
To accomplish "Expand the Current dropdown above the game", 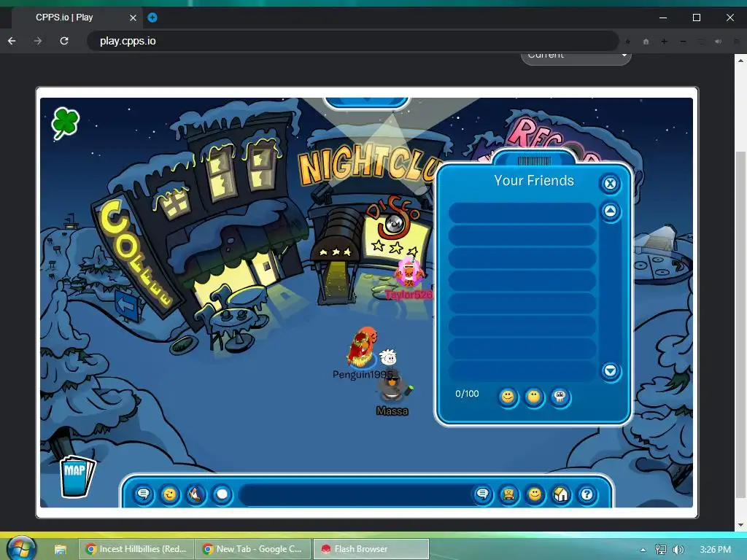I will pos(576,57).
